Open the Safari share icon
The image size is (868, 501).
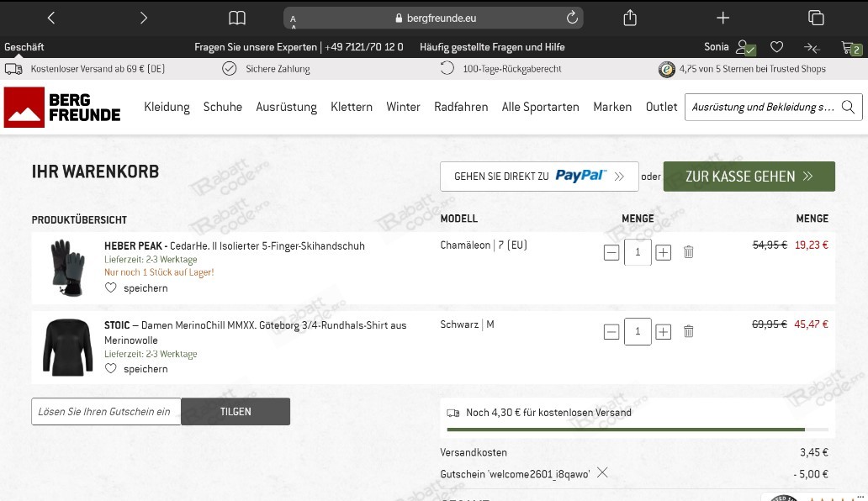pyautogui.click(x=629, y=17)
